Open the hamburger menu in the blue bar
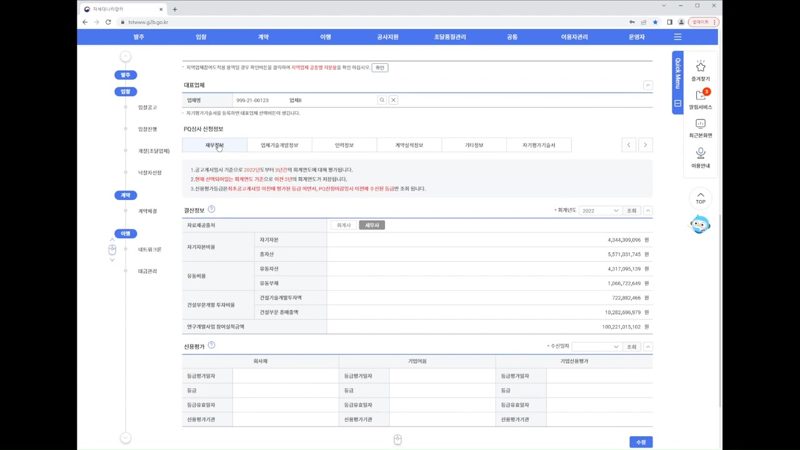This screenshot has height=450, width=800. [x=678, y=37]
